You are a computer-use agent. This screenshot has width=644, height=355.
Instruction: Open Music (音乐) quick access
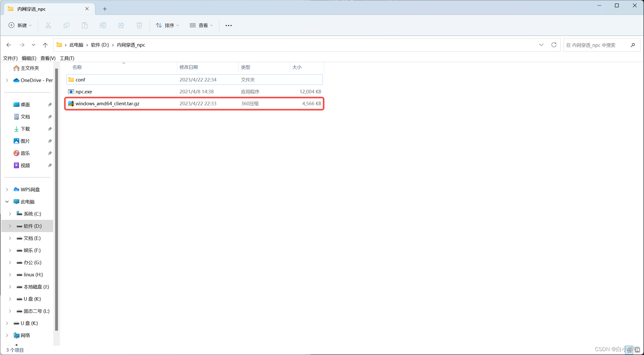22,153
